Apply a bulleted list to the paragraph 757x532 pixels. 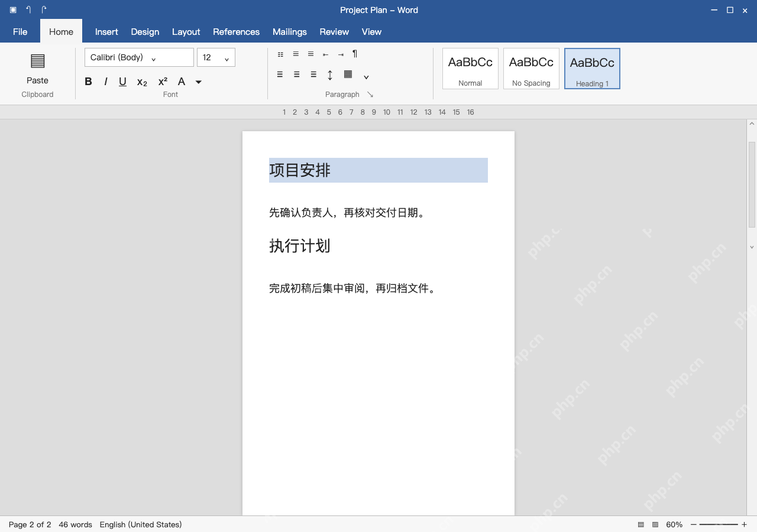click(x=280, y=54)
